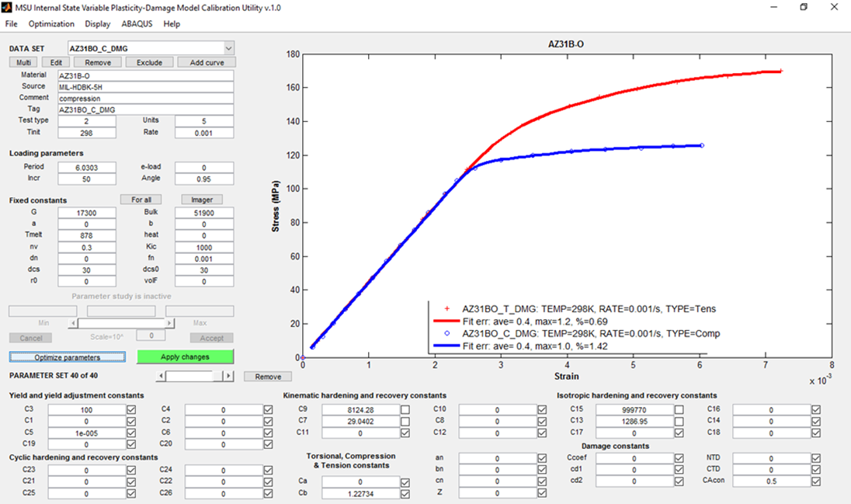Open the Optimization menu
Image resolution: width=851 pixels, height=504 pixels.
coord(51,24)
